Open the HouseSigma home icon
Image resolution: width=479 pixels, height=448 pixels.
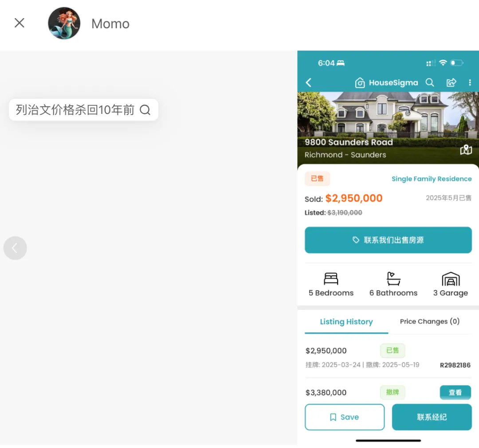(x=360, y=82)
